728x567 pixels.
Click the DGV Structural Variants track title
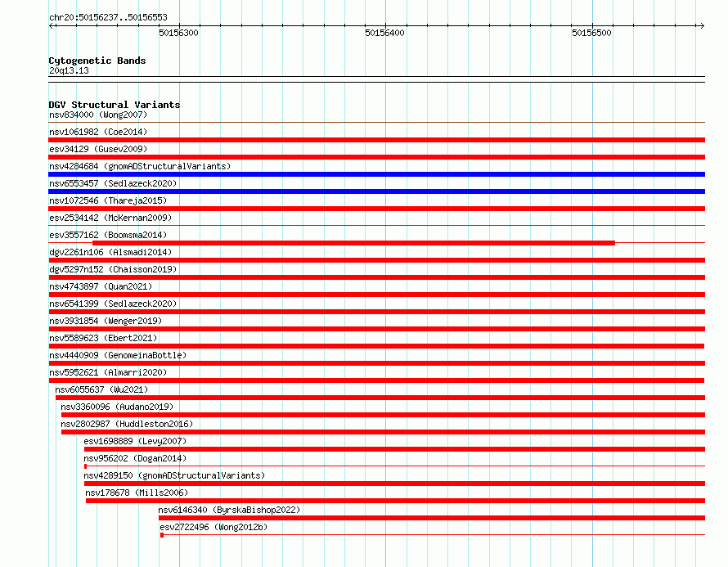[115, 105]
